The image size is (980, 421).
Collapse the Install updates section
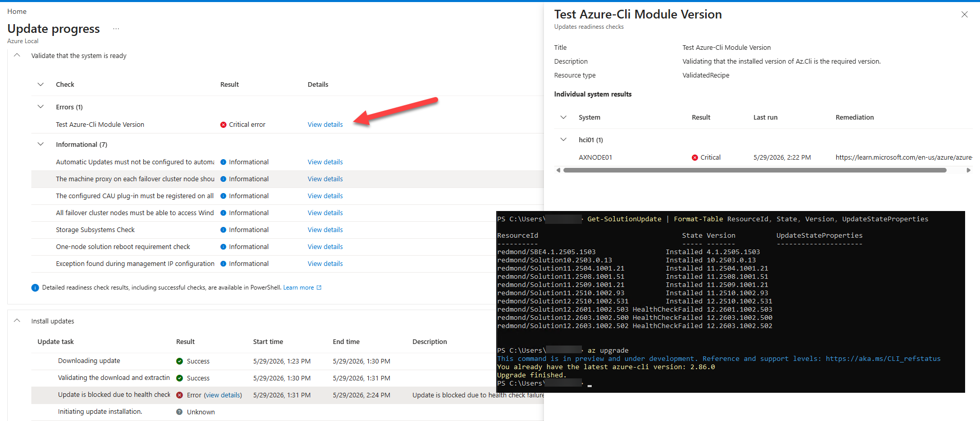tap(17, 320)
